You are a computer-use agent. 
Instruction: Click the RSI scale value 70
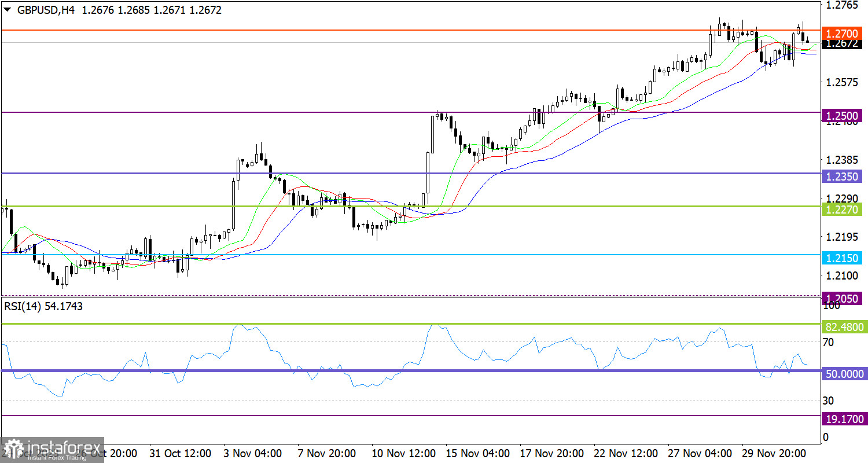point(828,342)
